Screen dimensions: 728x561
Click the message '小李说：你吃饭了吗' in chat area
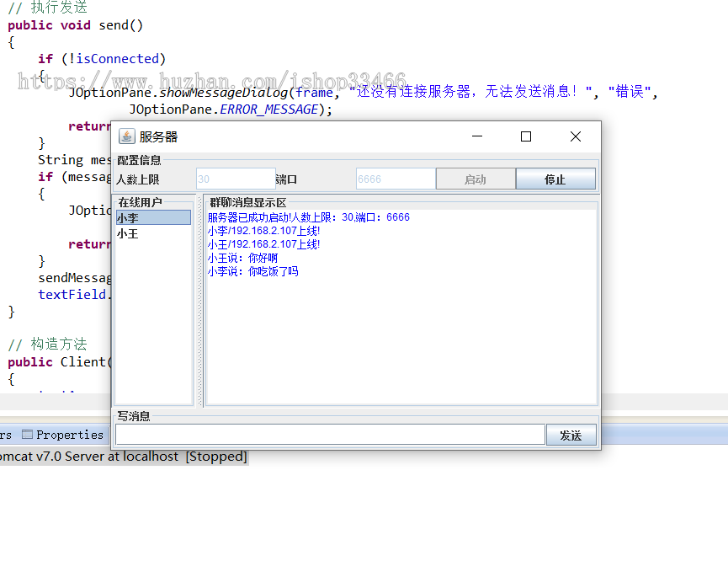coord(252,271)
